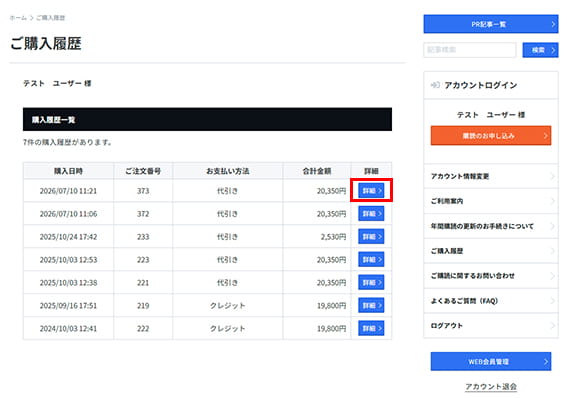Click the 検索 search button

tap(540, 50)
